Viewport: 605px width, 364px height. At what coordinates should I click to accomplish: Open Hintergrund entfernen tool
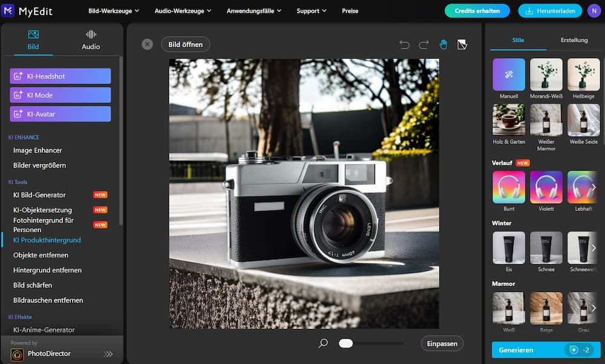click(x=47, y=270)
